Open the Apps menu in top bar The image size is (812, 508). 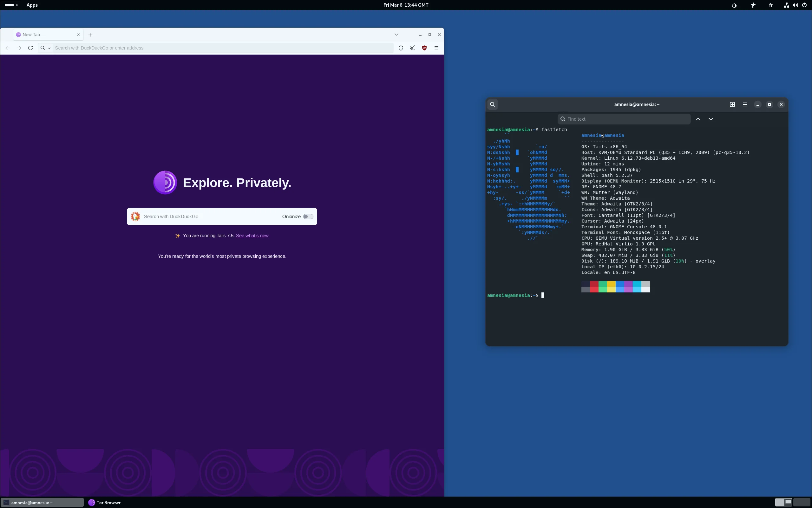click(x=32, y=5)
